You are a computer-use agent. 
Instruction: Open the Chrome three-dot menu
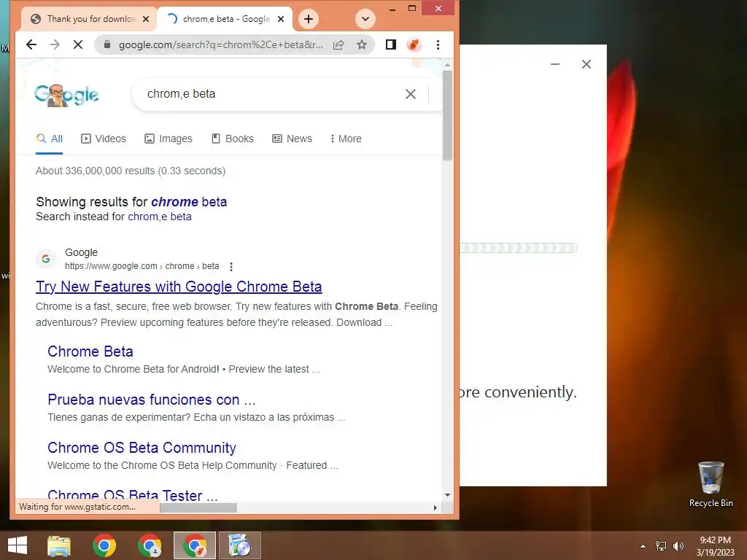pyautogui.click(x=438, y=44)
